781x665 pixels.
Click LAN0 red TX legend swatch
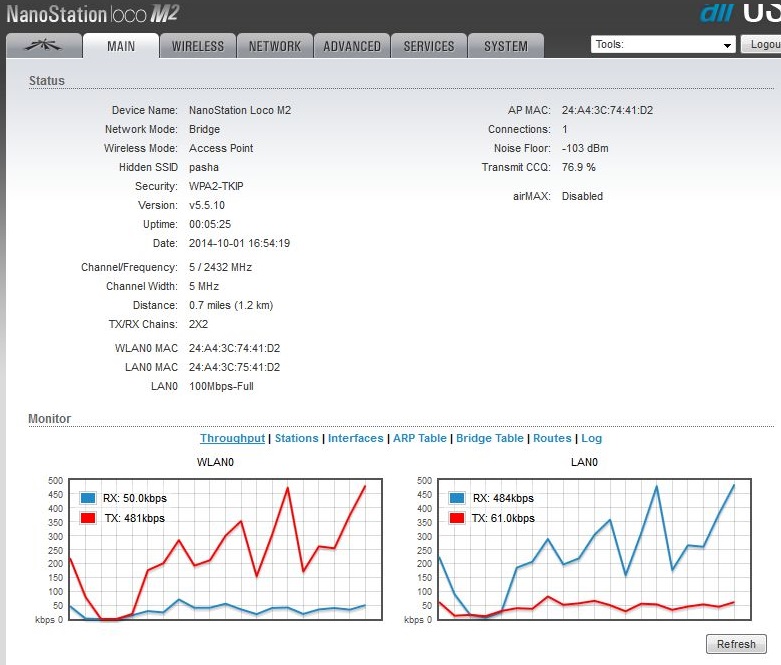(457, 518)
